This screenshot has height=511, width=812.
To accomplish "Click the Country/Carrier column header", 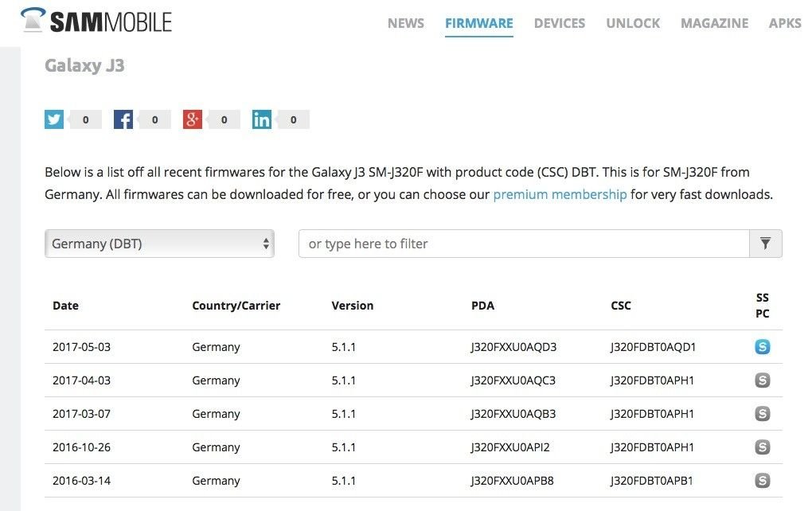I will 236,306.
